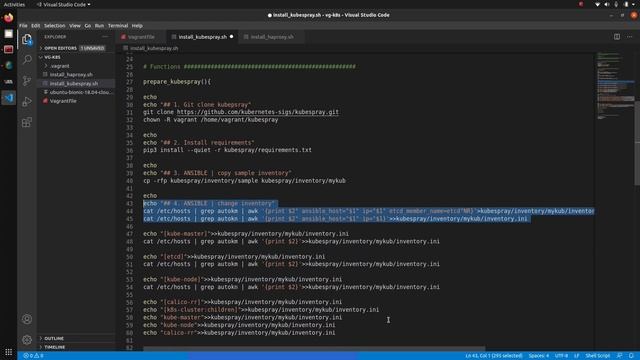Click the red app icon in dock
Screen dimensions: 640x360
click(9, 50)
